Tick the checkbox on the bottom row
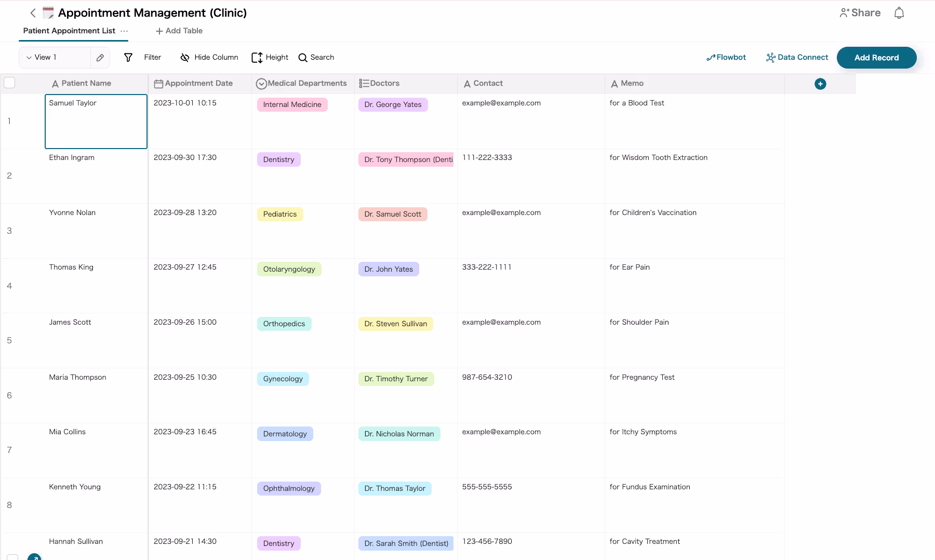 pyautogui.click(x=12, y=556)
